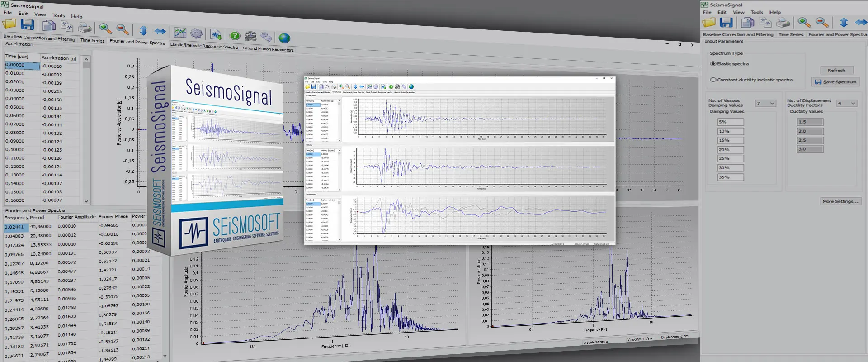This screenshot has width=868, height=362.
Task: Select the 0,02441 frequency cell
Action: [x=16, y=227]
